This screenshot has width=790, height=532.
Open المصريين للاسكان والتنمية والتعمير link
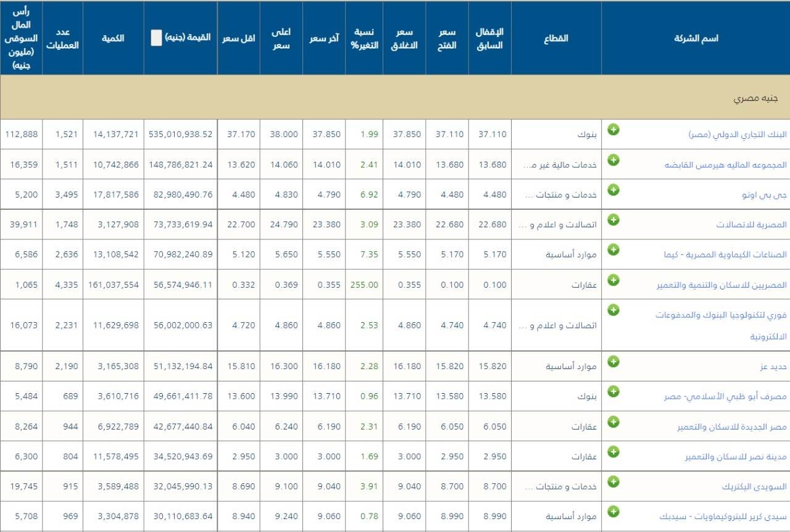click(x=722, y=285)
